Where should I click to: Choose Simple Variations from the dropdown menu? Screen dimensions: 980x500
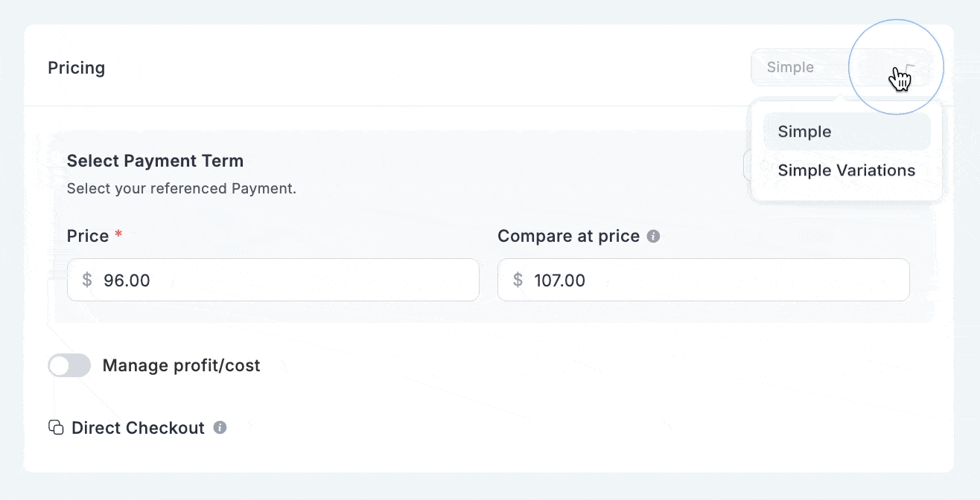click(x=846, y=170)
